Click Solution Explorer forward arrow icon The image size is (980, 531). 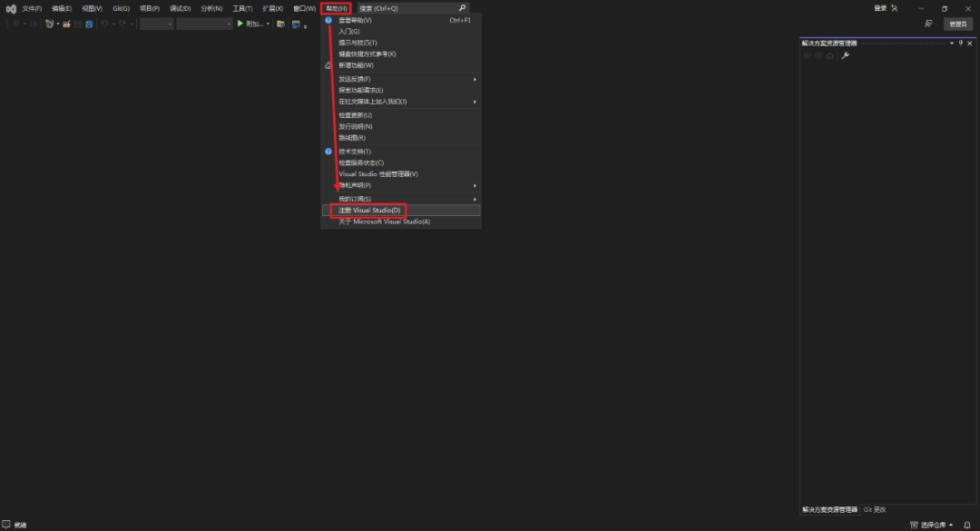pos(818,55)
